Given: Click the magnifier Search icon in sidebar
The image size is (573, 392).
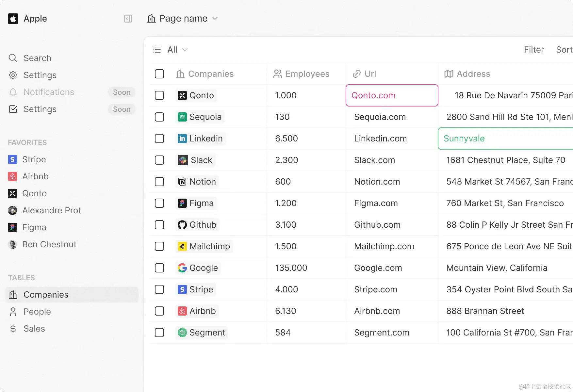Looking at the screenshot, I should [13, 58].
